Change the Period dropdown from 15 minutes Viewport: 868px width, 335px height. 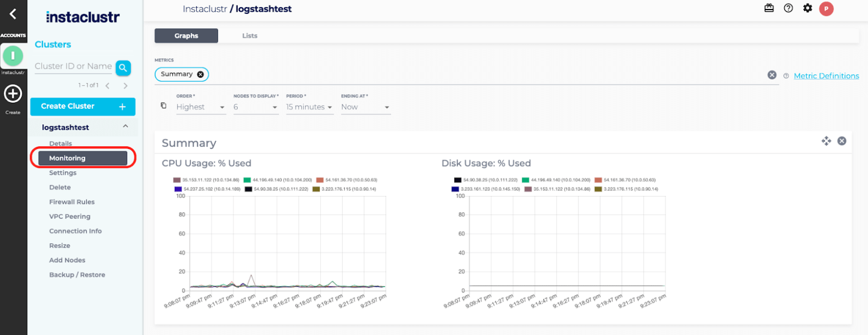[x=309, y=107]
